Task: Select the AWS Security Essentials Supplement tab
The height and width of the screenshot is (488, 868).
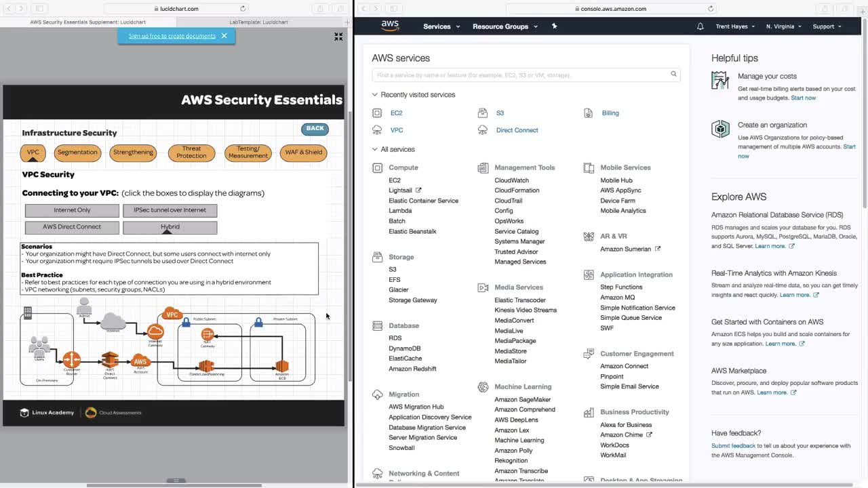Action: coord(87,22)
